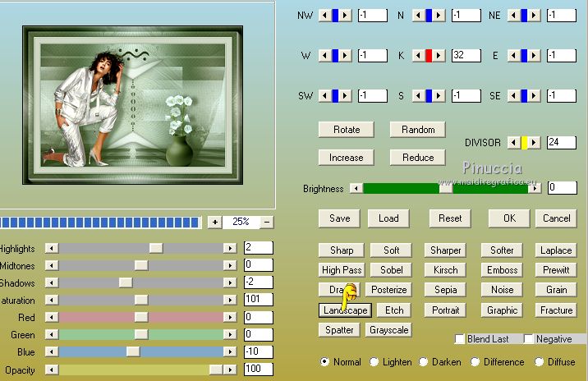Apply the Soft preset
The width and height of the screenshot is (588, 381).
click(391, 250)
